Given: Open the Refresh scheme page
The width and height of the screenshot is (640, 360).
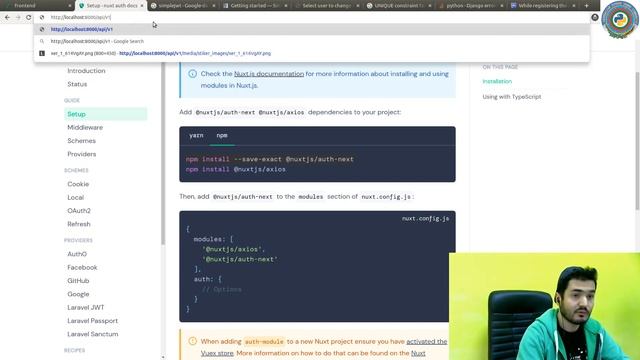Looking at the screenshot, I should pos(79,224).
